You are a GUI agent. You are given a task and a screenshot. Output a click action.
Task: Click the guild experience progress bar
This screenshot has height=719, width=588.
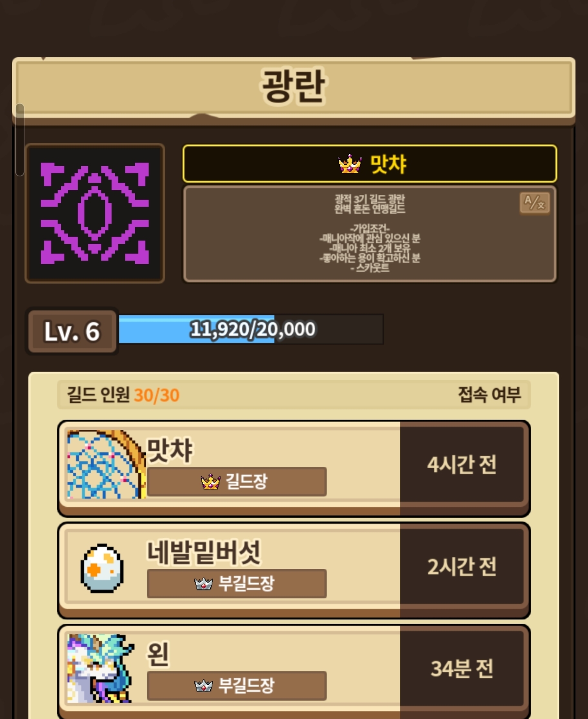tap(251, 329)
